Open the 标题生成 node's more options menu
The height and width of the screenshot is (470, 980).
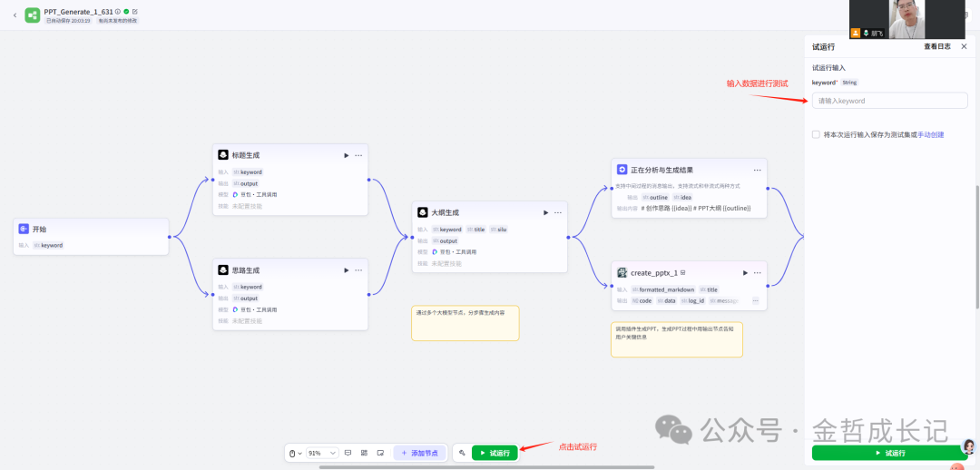click(358, 156)
